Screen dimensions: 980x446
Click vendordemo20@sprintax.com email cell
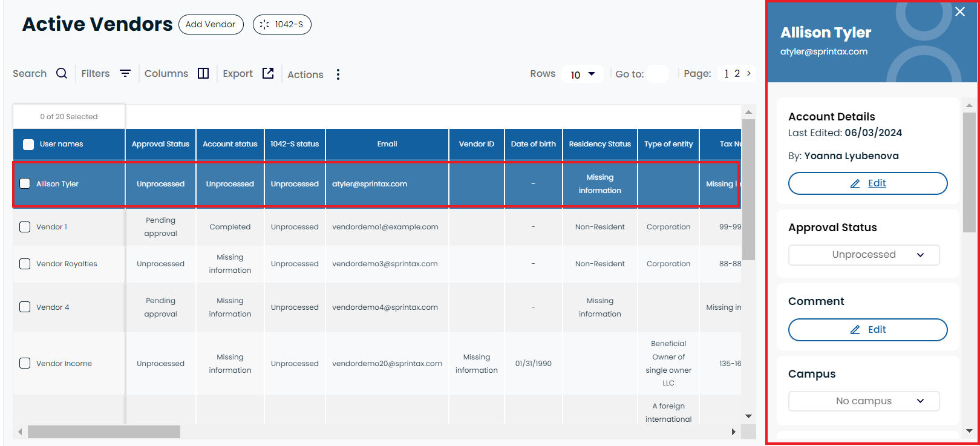click(387, 364)
